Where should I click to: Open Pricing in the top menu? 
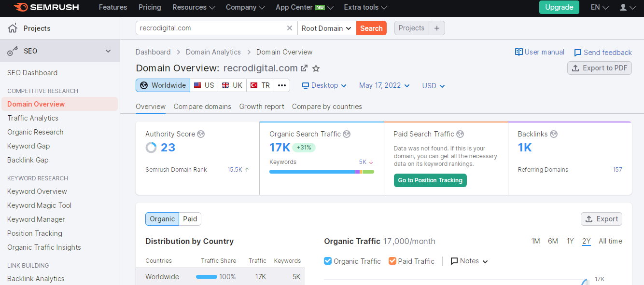click(150, 7)
